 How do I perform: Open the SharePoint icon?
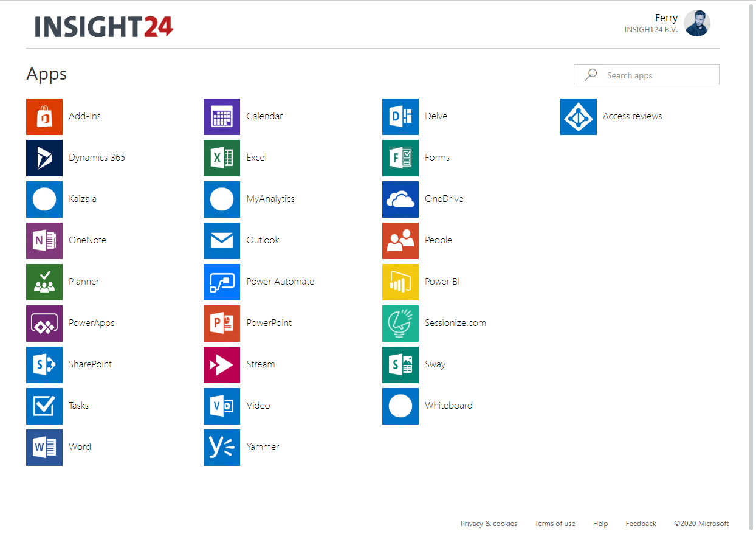(x=44, y=365)
